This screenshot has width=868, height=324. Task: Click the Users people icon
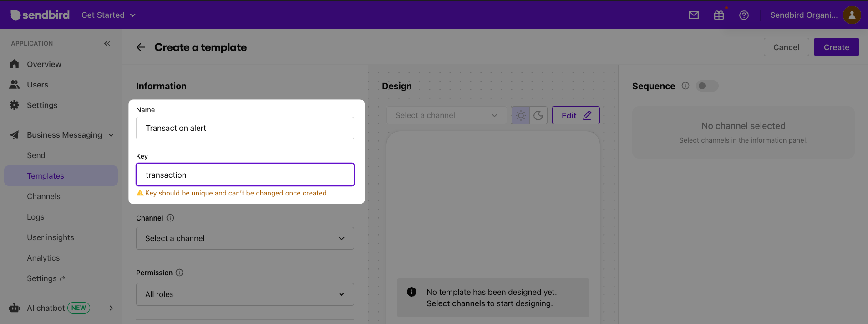point(15,85)
